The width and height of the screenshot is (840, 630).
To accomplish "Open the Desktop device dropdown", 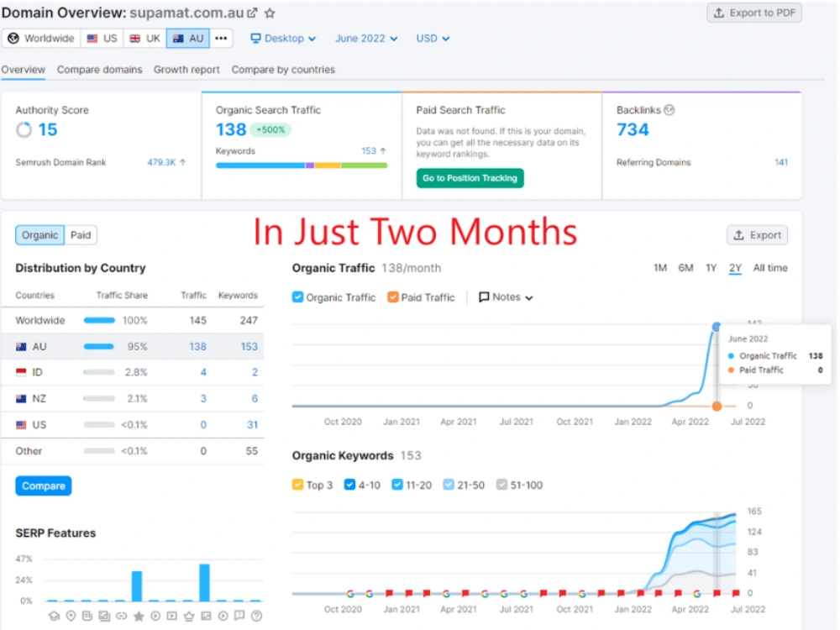I will pyautogui.click(x=284, y=39).
